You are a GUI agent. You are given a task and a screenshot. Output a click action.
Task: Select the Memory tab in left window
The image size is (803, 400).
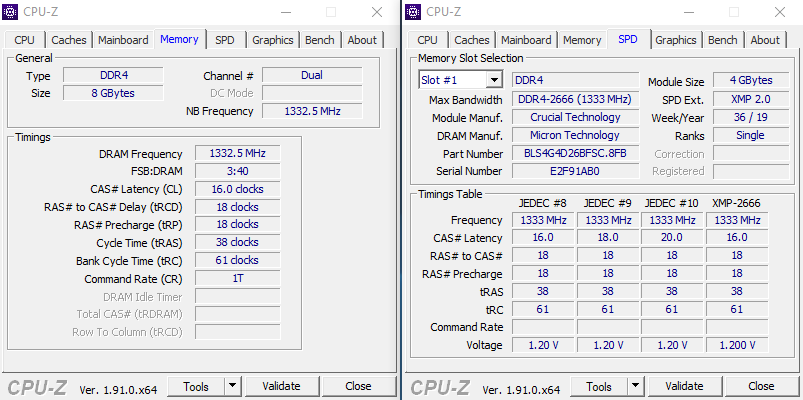[x=179, y=39]
